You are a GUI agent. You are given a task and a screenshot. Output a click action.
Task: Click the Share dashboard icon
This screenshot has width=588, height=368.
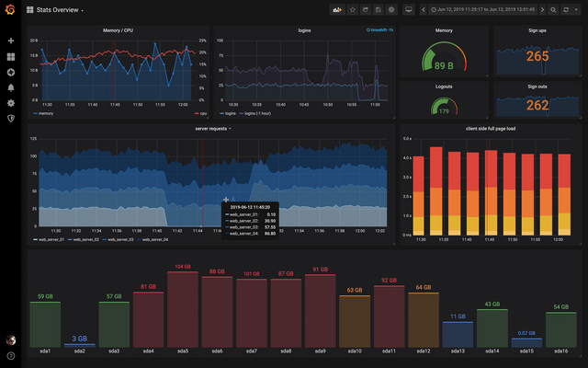click(366, 10)
